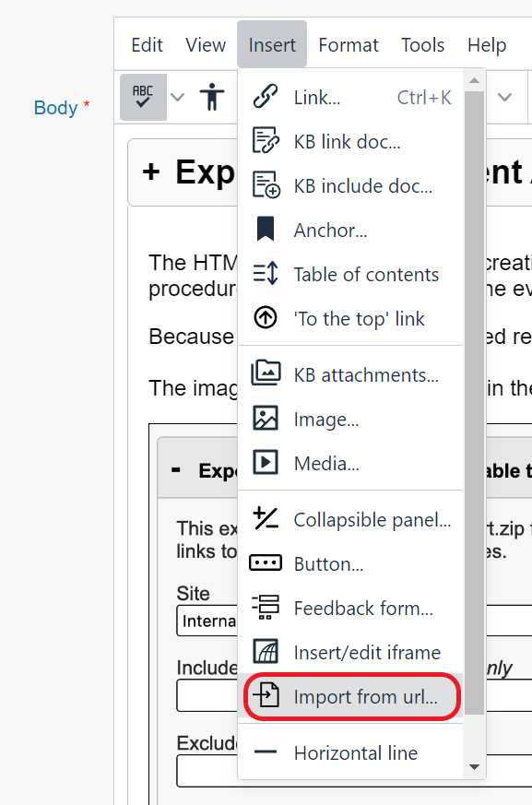Click the Insert menu scrollbar thumb

[x=474, y=402]
